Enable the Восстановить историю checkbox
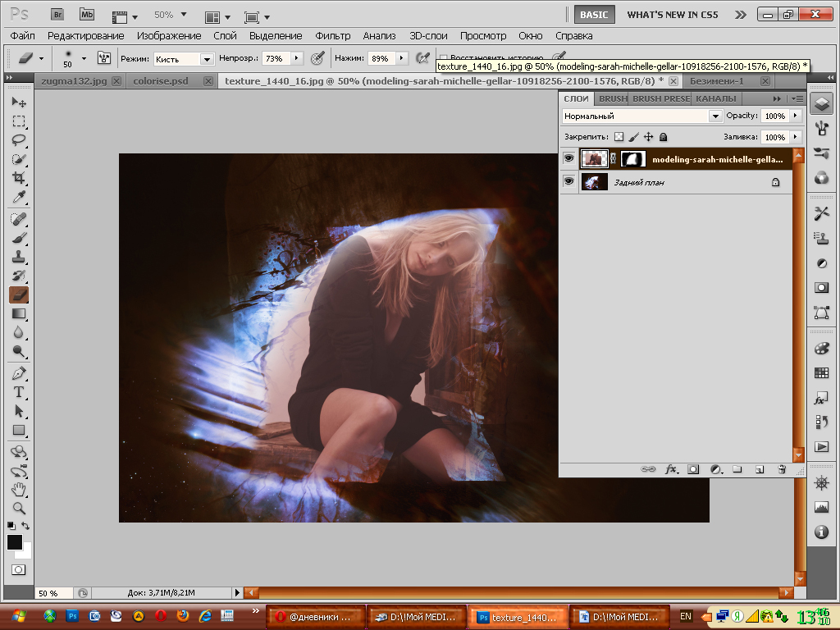 point(443,58)
